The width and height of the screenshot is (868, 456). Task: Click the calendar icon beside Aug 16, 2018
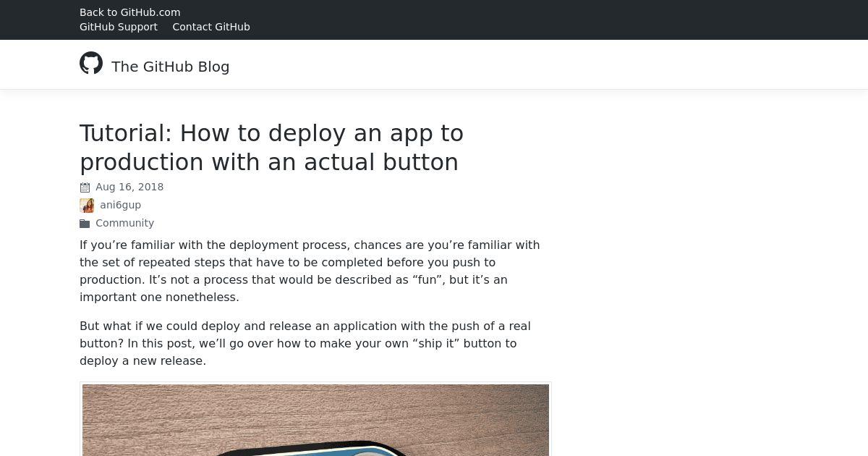tap(85, 187)
